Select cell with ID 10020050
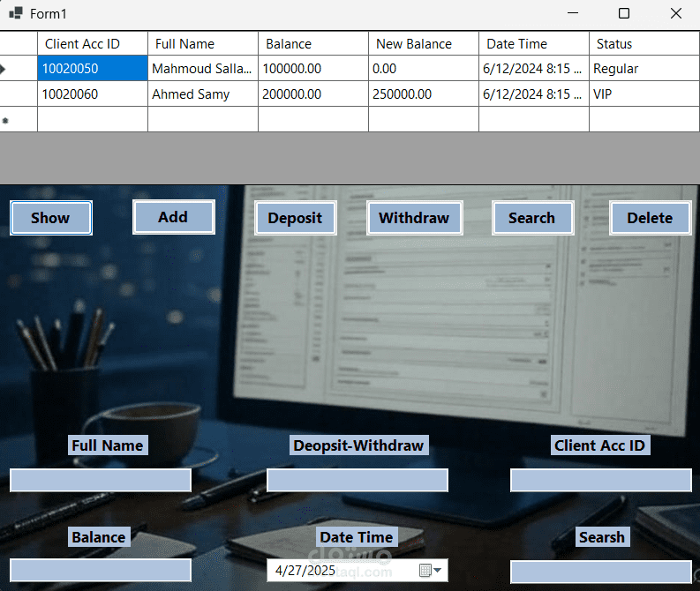This screenshot has height=591, width=700. [93, 68]
